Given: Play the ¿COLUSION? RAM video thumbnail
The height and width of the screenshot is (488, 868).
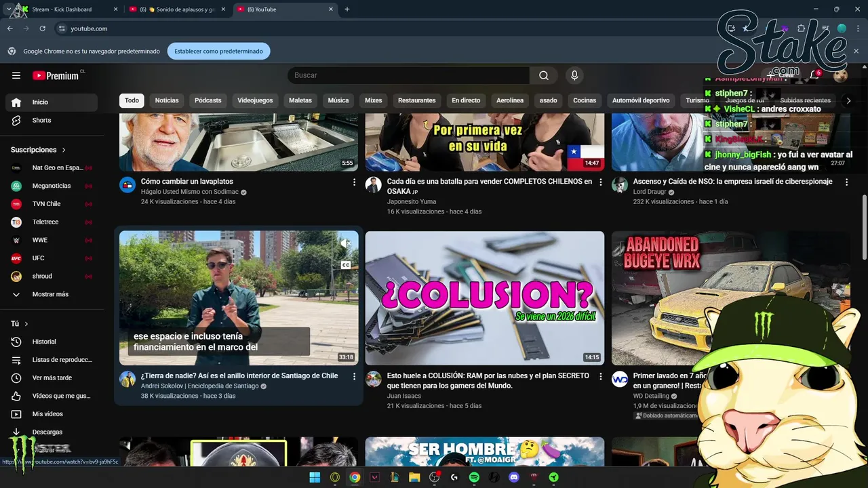Looking at the screenshot, I should point(485,298).
